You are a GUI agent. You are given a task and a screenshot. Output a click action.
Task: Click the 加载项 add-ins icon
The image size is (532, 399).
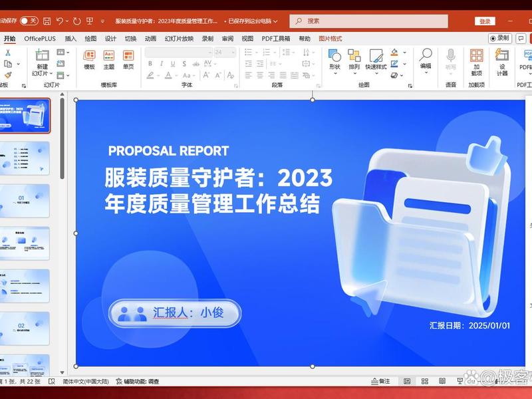[x=476, y=63]
